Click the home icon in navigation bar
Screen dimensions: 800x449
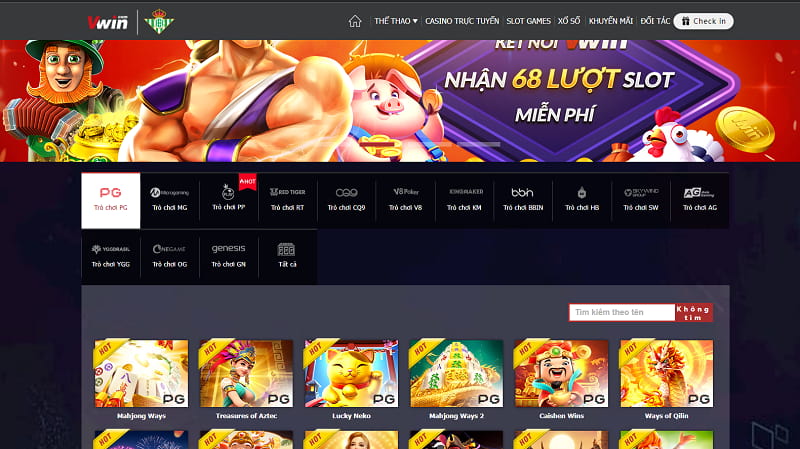coord(354,21)
